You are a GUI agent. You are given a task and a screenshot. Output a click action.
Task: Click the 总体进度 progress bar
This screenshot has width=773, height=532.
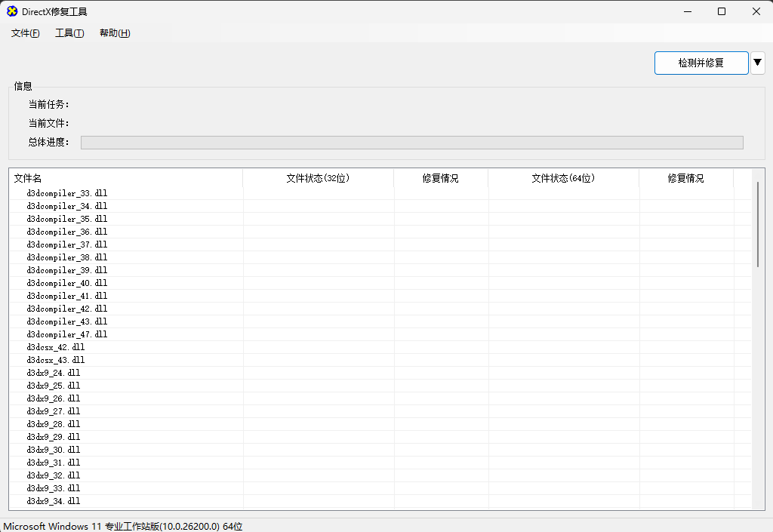coord(412,142)
